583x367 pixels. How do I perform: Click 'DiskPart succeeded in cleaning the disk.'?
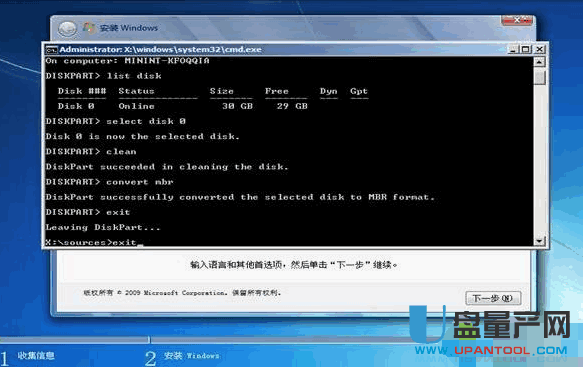pyautogui.click(x=167, y=167)
